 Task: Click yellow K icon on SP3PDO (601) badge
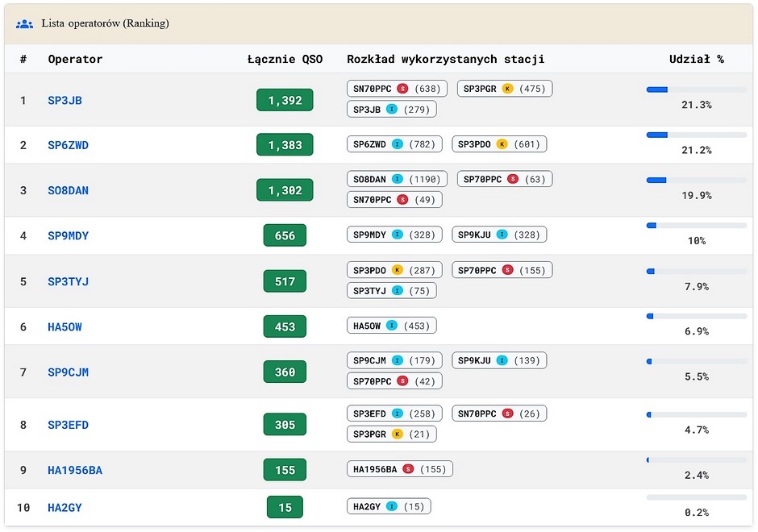(x=502, y=144)
